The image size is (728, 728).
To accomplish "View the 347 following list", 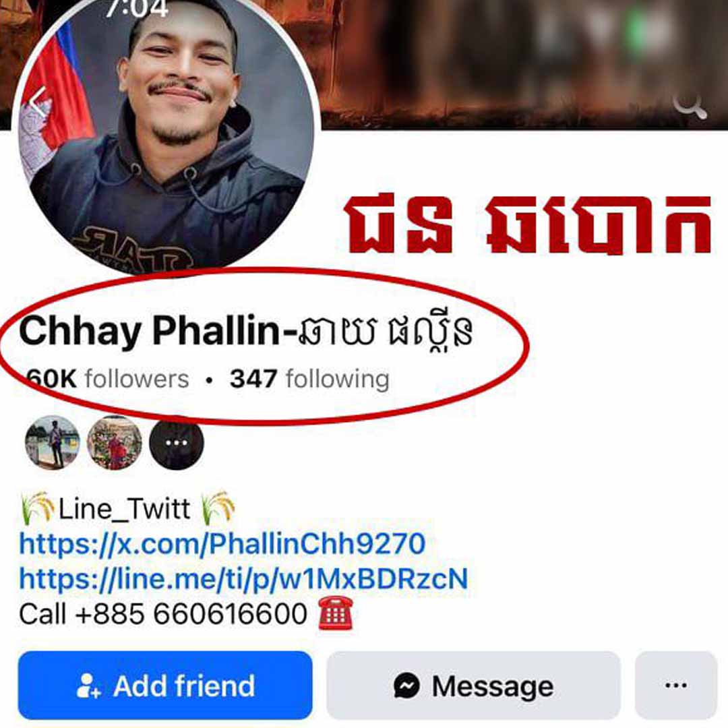I will pos(309,379).
